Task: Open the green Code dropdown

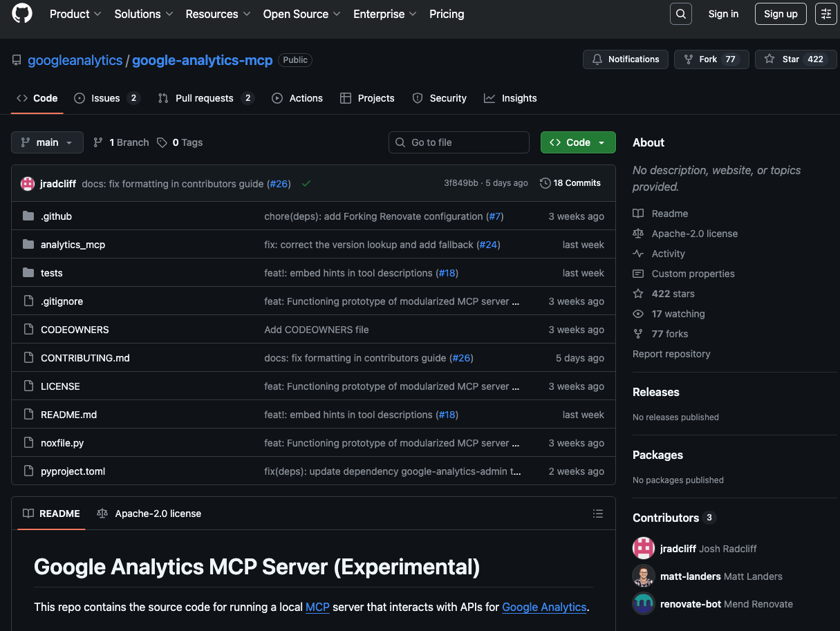Action: click(x=578, y=142)
